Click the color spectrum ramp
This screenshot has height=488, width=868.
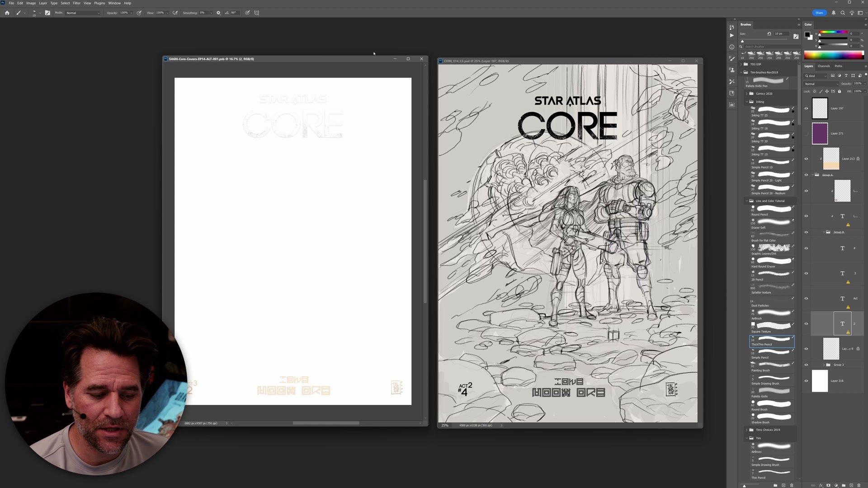coord(833,55)
